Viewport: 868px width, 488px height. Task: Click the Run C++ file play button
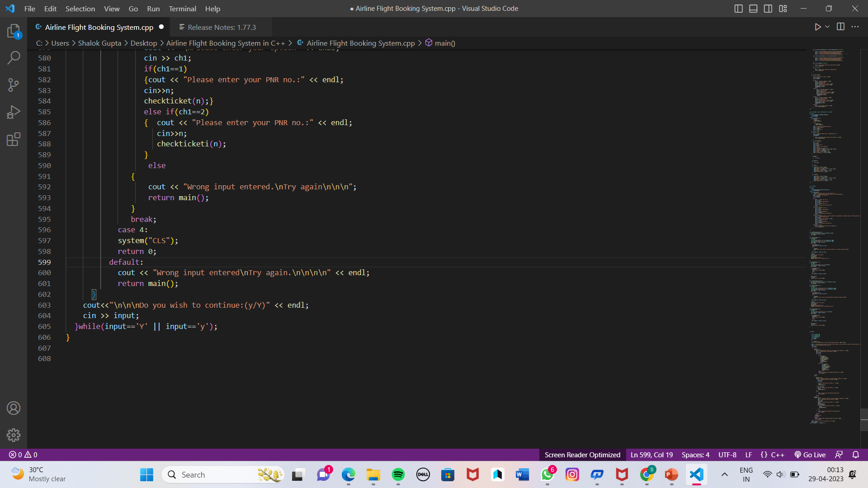(x=817, y=27)
